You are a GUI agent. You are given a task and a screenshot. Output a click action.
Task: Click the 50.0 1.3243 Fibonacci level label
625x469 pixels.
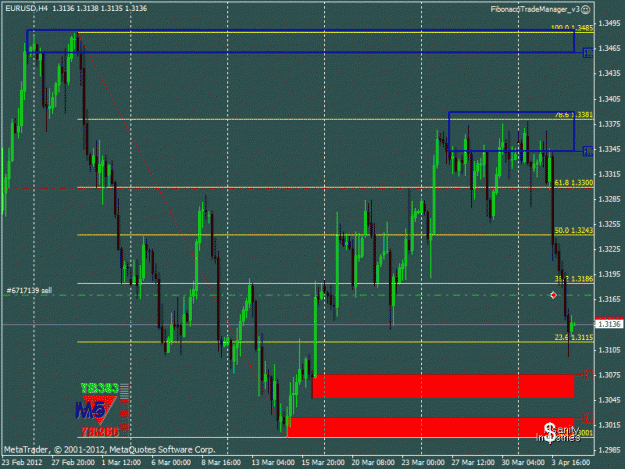[x=574, y=230]
